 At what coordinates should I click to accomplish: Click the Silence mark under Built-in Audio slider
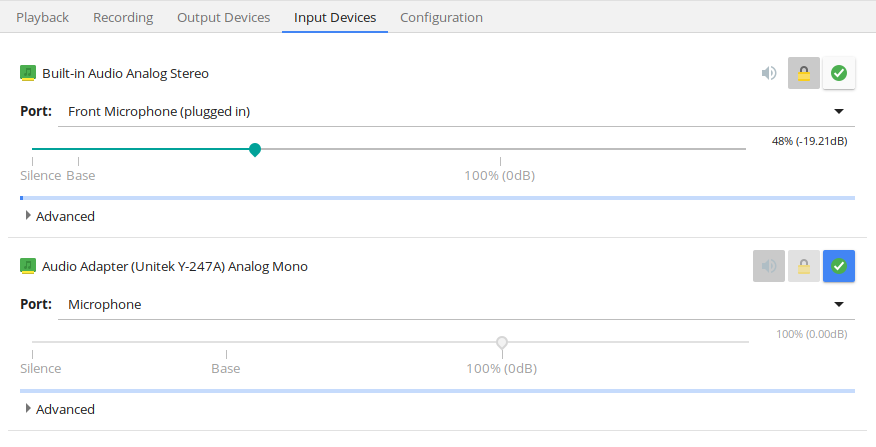(41, 175)
